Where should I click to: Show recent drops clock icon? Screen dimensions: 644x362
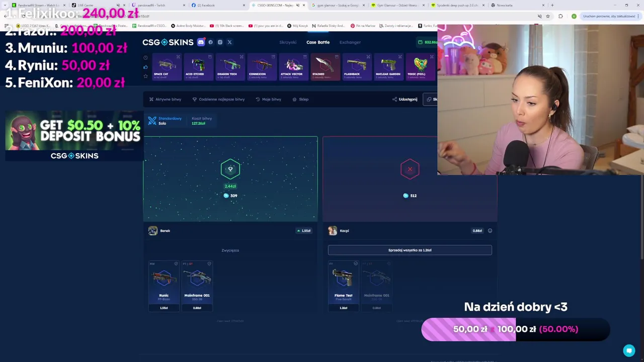pos(145,58)
